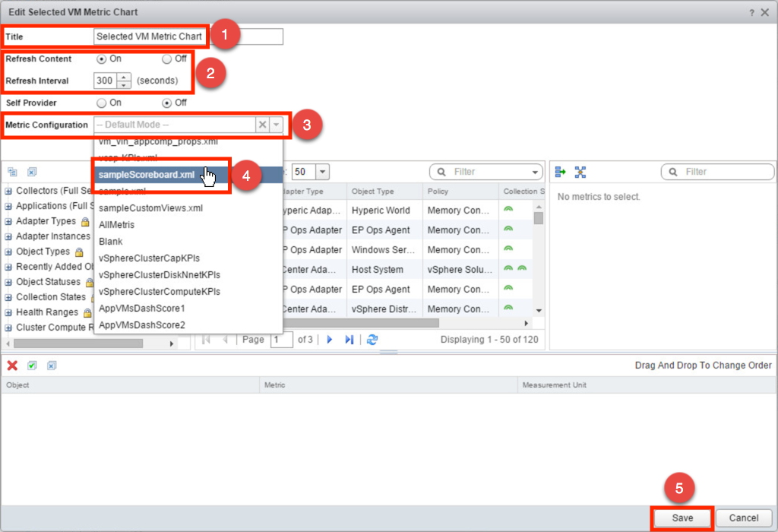Cancel editing the metric chart

click(743, 518)
